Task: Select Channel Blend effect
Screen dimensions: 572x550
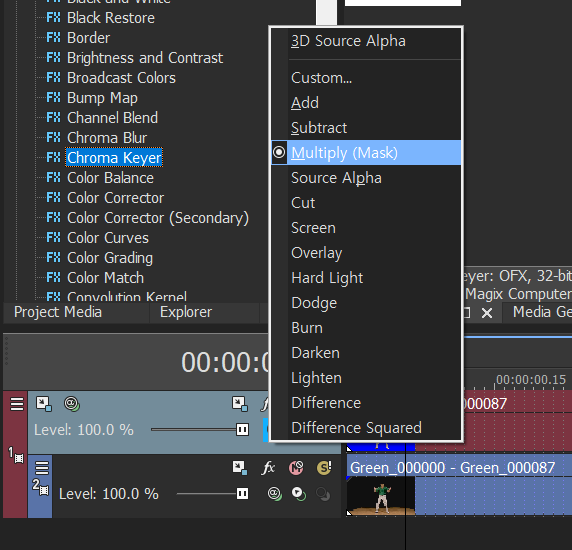Action: pos(112,118)
